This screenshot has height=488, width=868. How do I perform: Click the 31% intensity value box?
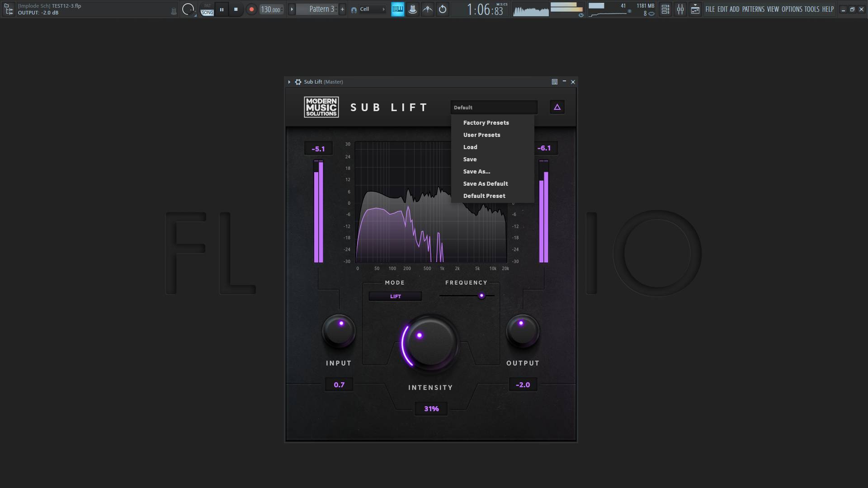431,408
